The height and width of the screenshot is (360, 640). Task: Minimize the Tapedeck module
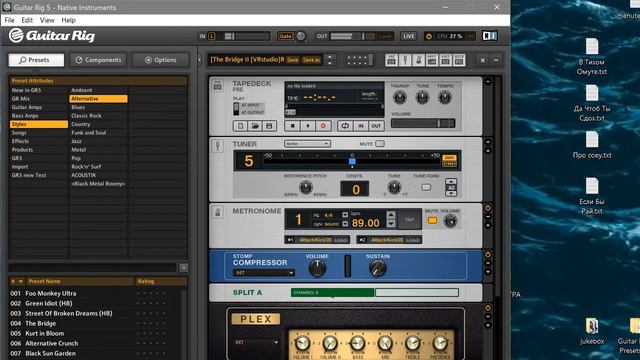coord(488,82)
